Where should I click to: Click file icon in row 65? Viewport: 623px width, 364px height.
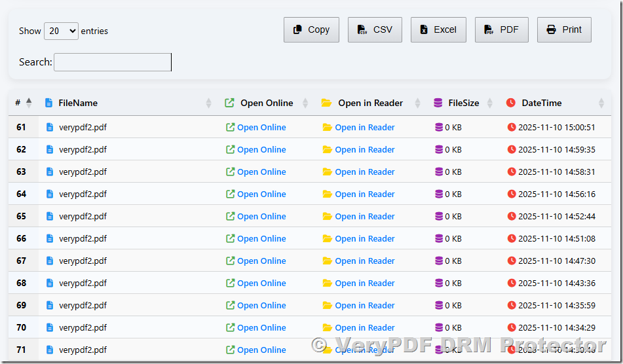(50, 216)
